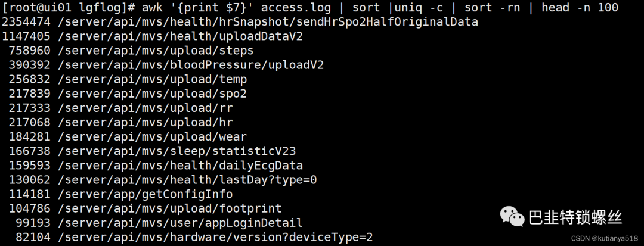Click the upload/rr path line
The height and width of the screenshot is (246, 644).
tap(120, 108)
